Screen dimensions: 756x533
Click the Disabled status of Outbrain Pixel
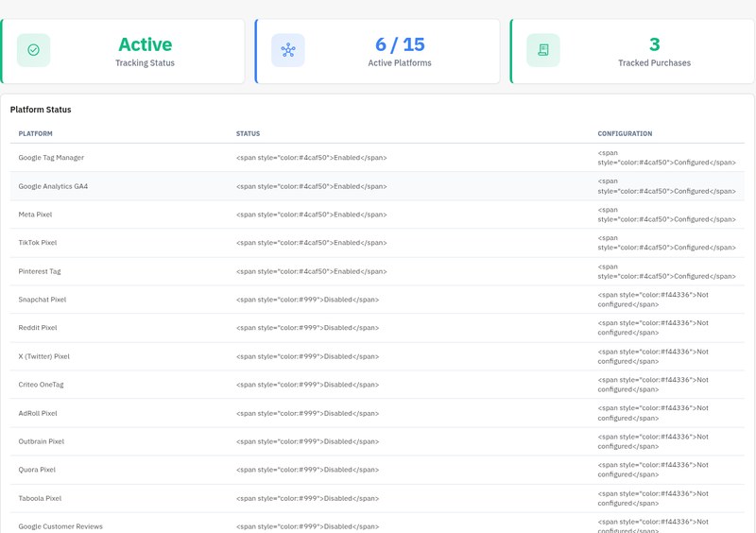308,441
